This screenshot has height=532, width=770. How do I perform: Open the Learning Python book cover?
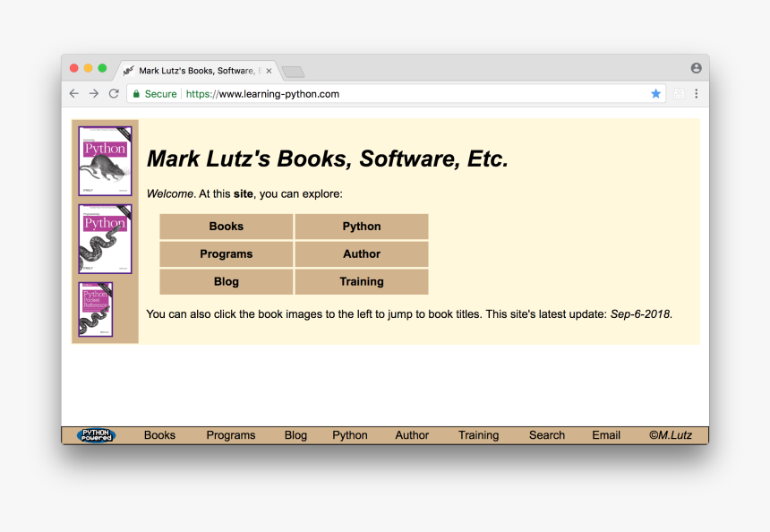(105, 161)
